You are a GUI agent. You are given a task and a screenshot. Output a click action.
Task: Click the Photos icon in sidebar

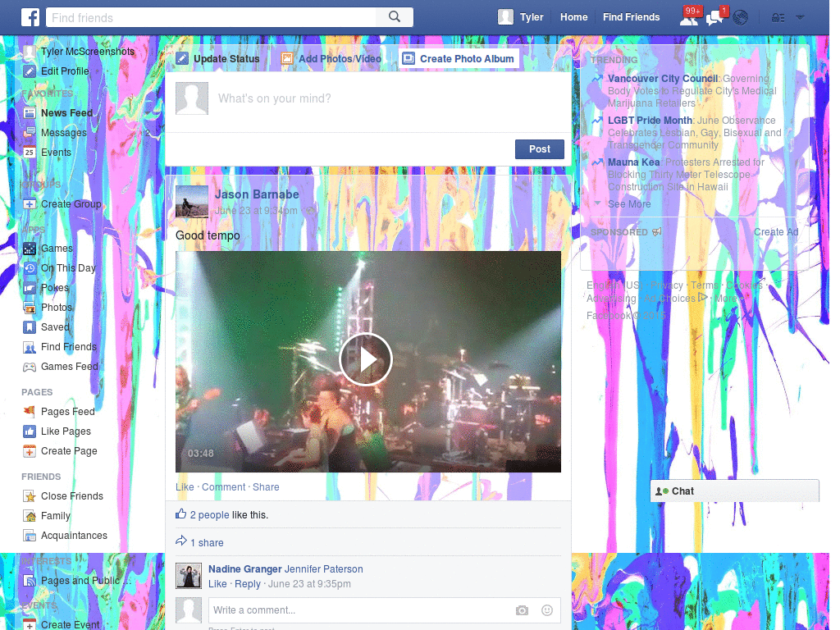coord(30,308)
